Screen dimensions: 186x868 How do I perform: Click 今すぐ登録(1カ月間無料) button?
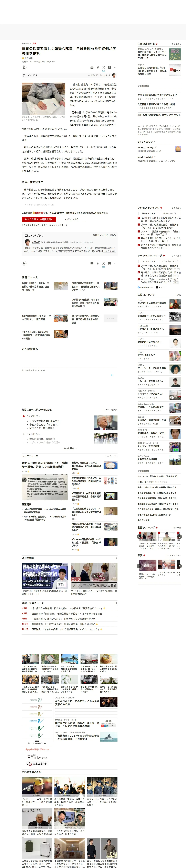click(x=39, y=219)
